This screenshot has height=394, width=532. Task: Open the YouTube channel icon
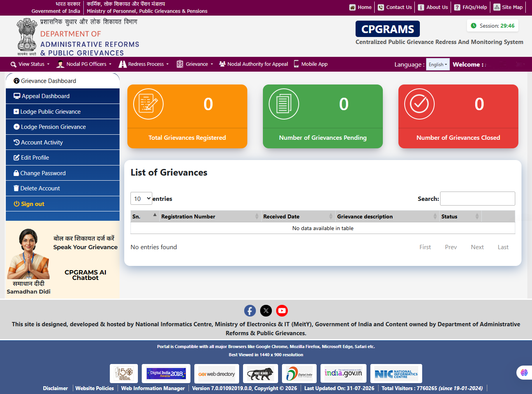point(282,311)
